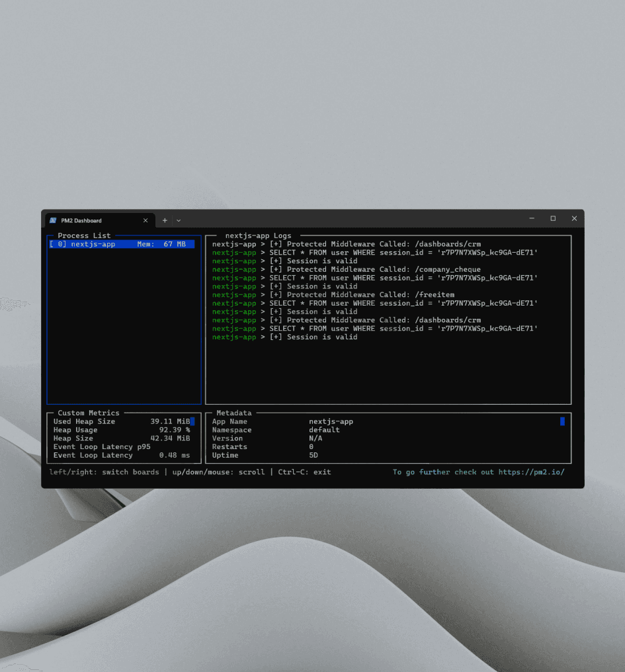The width and height of the screenshot is (625, 672).
Task: Minimize the terminal window
Action: pos(532,218)
